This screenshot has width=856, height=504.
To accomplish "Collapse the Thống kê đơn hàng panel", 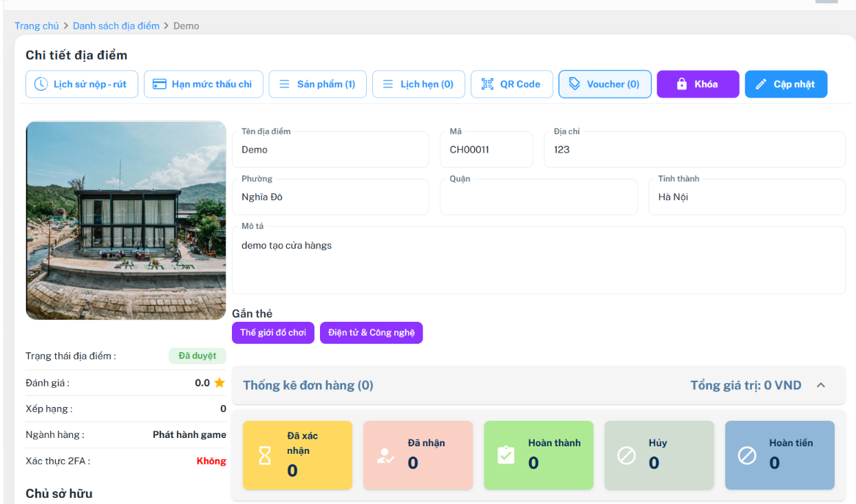I will coord(820,385).
